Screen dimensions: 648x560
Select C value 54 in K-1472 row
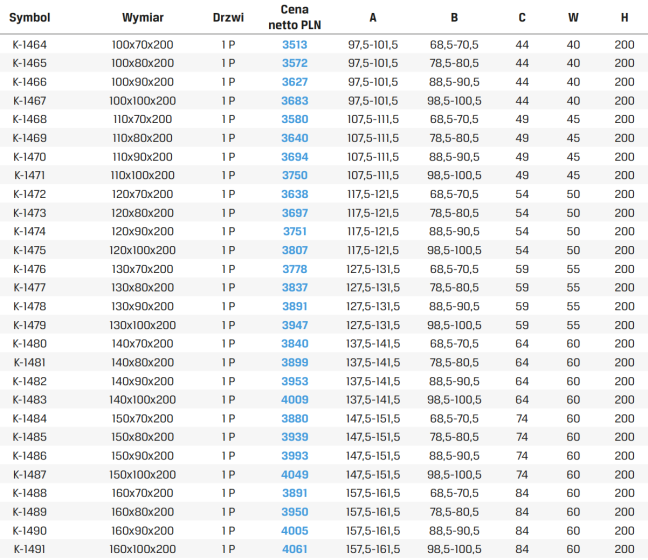(x=522, y=194)
